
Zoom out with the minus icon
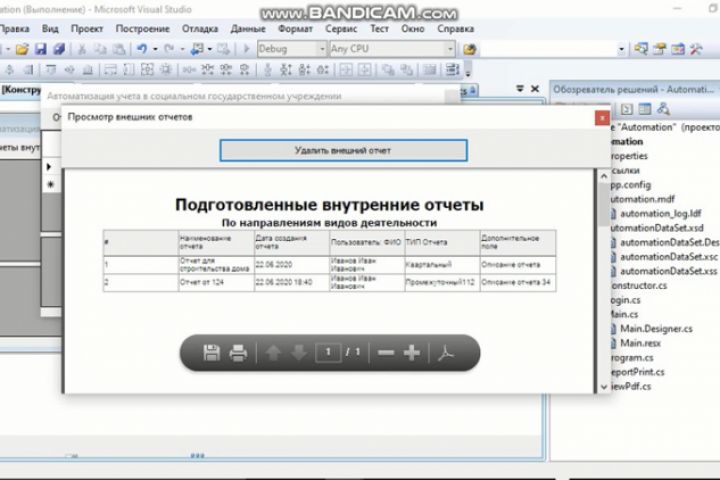(386, 353)
